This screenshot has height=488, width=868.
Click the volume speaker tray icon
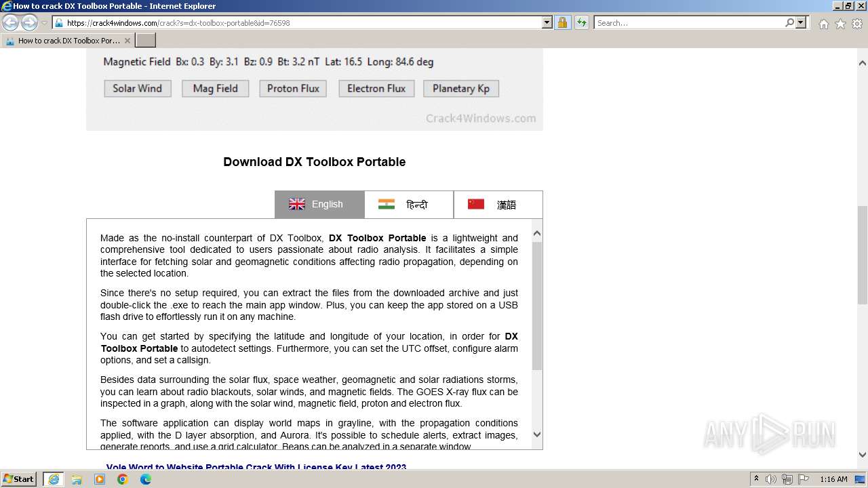[771, 479]
